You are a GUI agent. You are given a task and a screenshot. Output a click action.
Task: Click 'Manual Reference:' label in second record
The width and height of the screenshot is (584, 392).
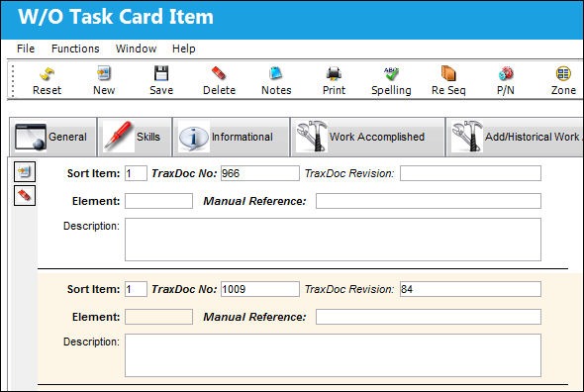click(254, 317)
